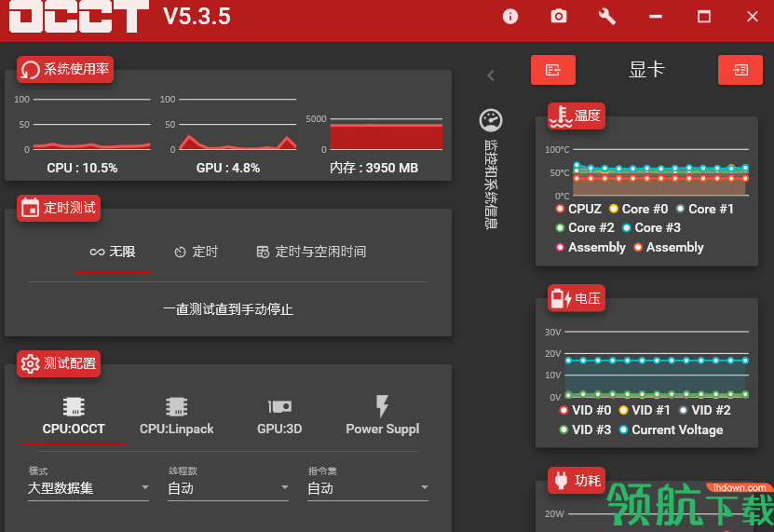Select the 定时与空闲时间 tab
The width and height of the screenshot is (774, 532).
(311, 252)
